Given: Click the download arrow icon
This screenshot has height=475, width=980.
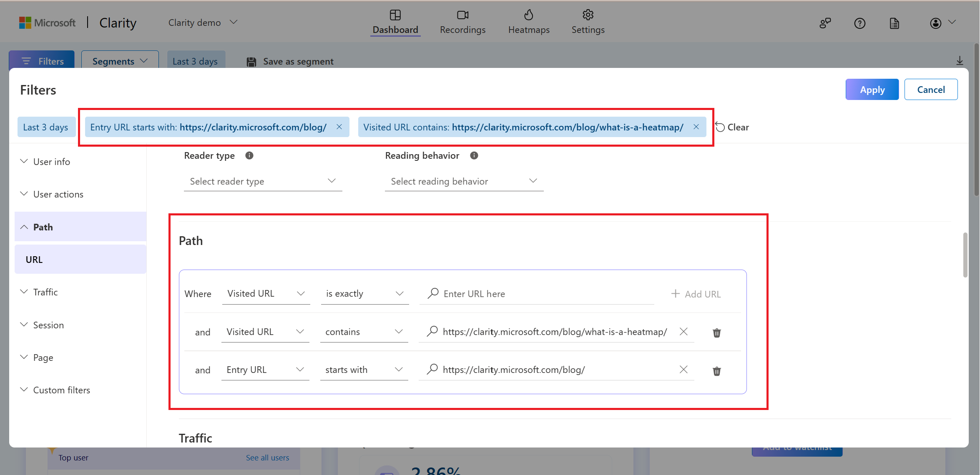Looking at the screenshot, I should (960, 61).
